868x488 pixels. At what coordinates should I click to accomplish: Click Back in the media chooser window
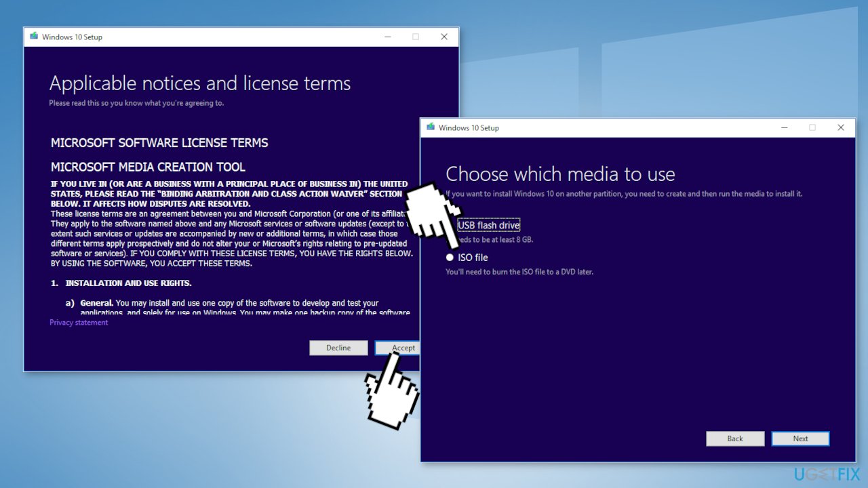tap(735, 439)
